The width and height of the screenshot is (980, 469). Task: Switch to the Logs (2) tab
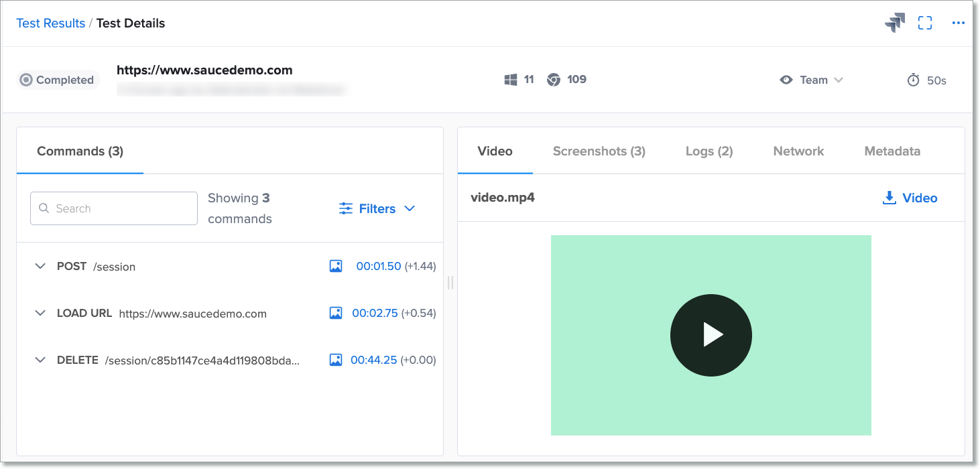(709, 151)
